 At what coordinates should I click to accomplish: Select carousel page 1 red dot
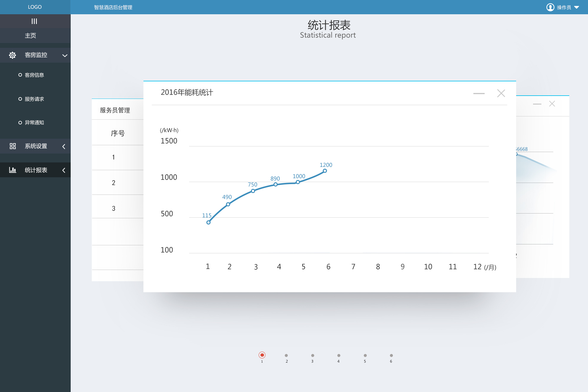tap(262, 355)
